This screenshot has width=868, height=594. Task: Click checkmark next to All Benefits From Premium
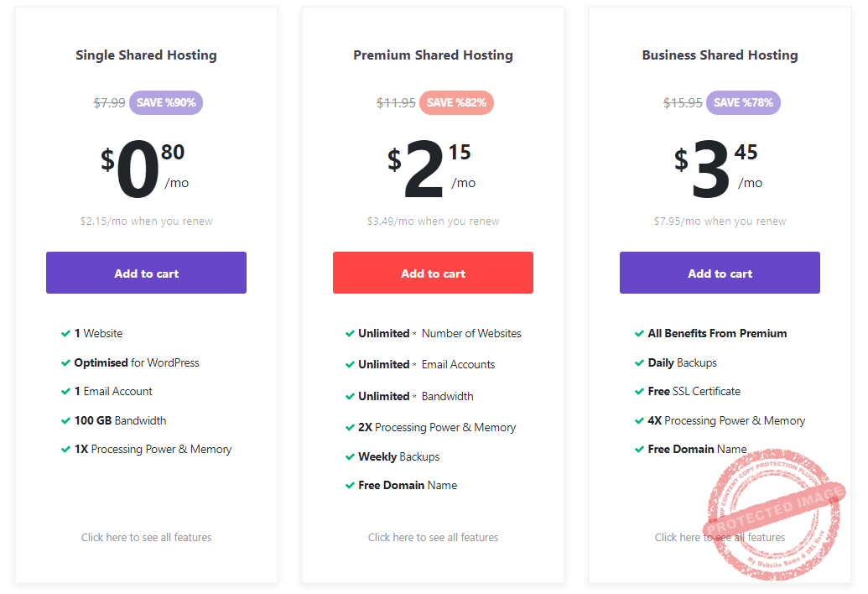pos(639,333)
